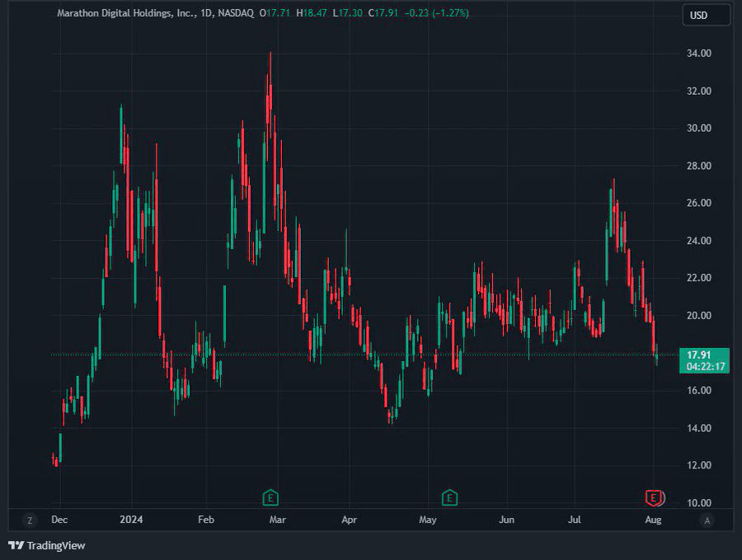The height and width of the screenshot is (560, 742).
Task: Click the TradingView logo
Action: pyautogui.click(x=47, y=545)
